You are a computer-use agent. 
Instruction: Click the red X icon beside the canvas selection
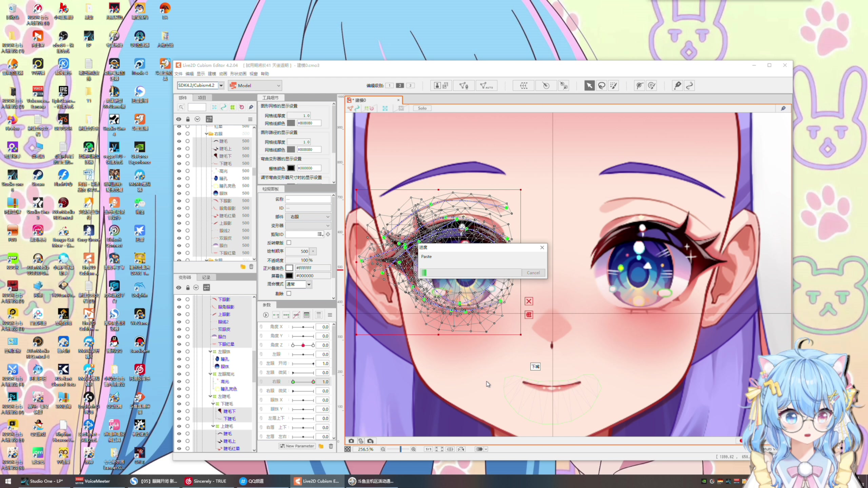click(529, 301)
